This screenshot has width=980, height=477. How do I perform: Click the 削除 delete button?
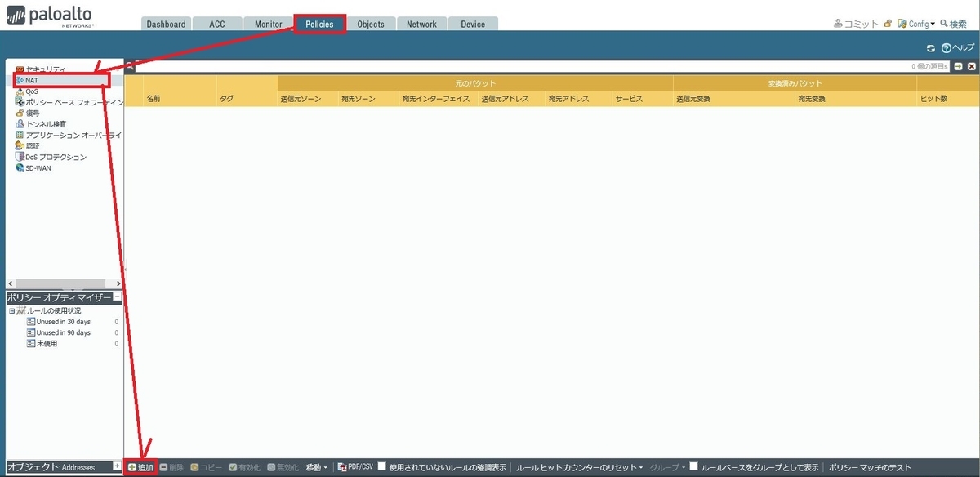tap(171, 467)
